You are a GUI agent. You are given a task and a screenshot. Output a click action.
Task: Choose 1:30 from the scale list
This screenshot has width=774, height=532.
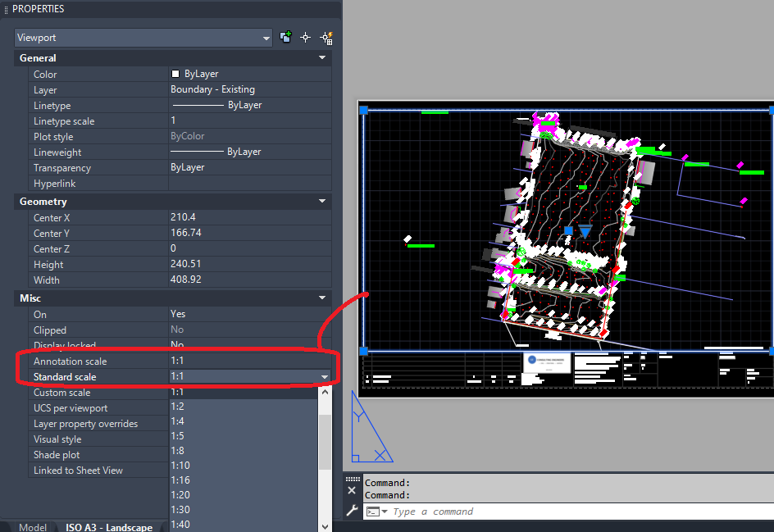point(244,510)
